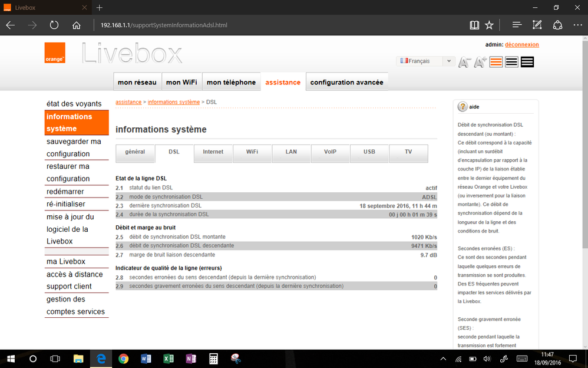Open gestion des comptes services

point(77,305)
